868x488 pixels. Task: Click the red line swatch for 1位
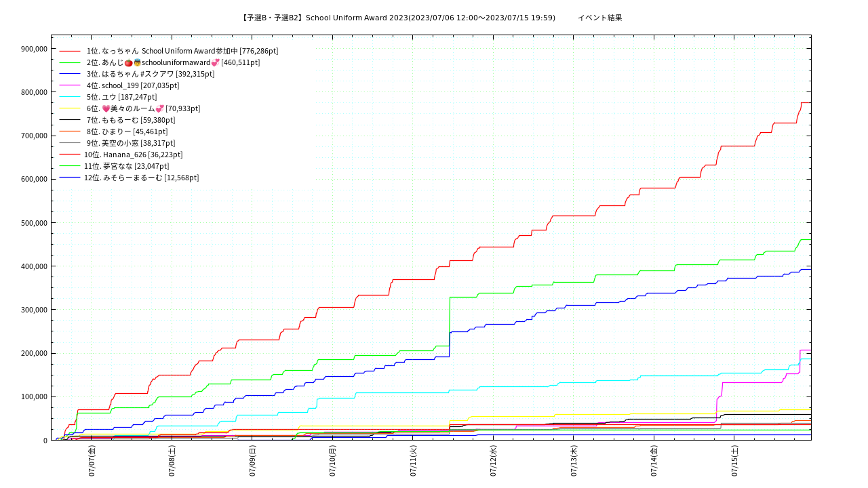click(70, 51)
